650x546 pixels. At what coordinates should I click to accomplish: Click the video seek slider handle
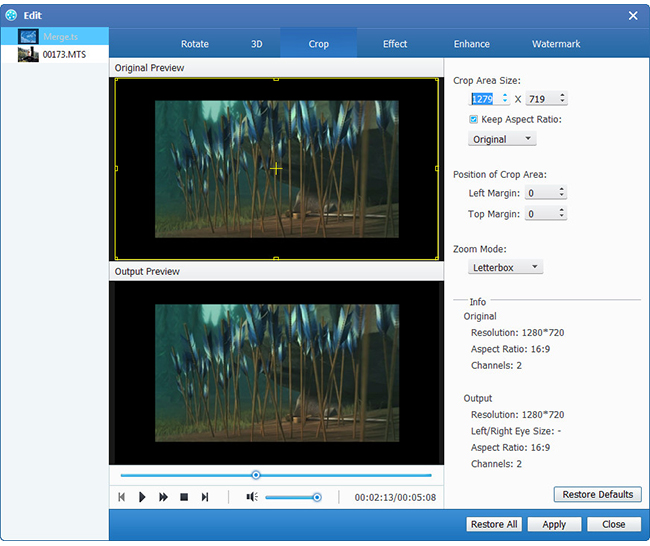click(256, 475)
